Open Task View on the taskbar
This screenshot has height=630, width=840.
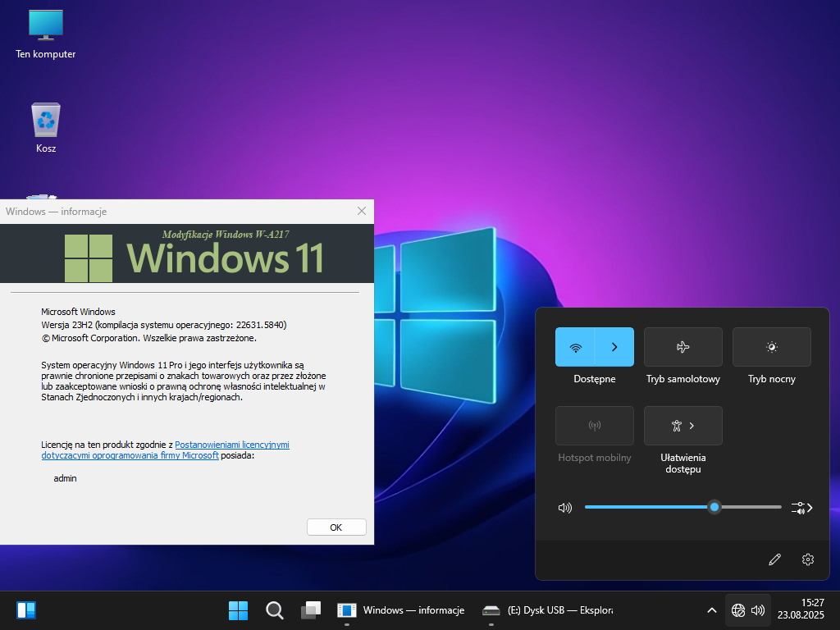tap(311, 610)
